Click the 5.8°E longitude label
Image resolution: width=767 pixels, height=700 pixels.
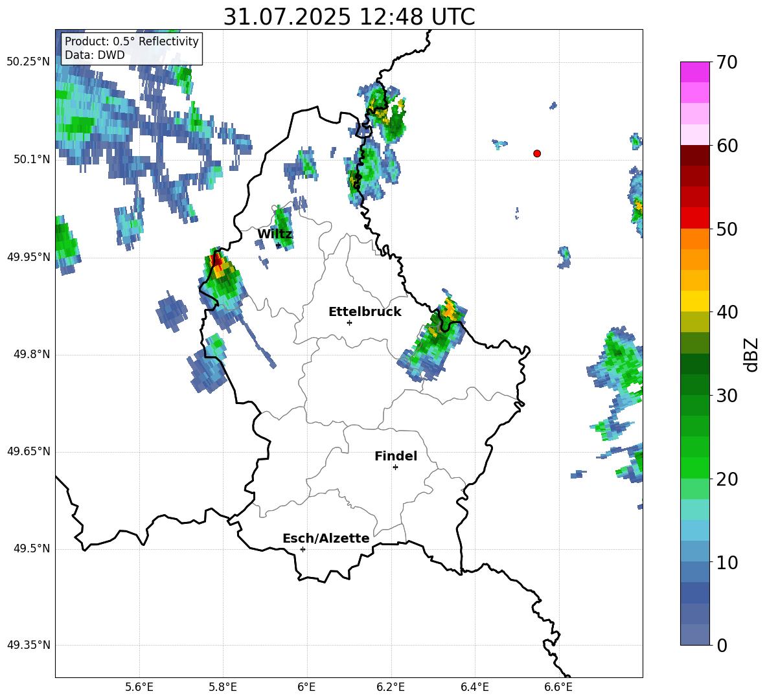click(223, 687)
